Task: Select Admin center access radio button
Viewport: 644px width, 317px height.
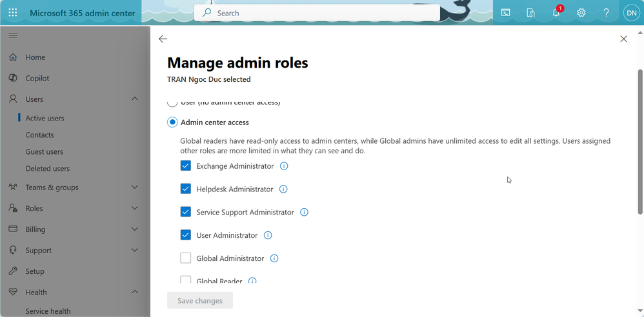Action: (x=172, y=122)
